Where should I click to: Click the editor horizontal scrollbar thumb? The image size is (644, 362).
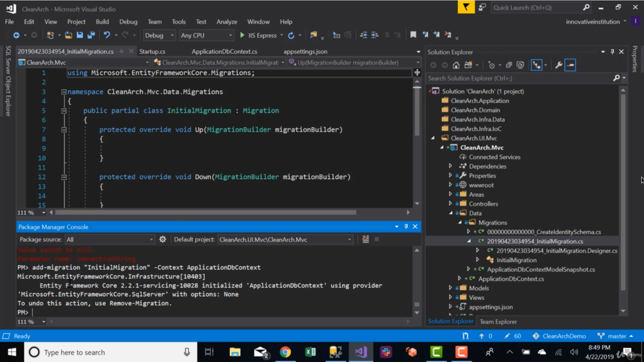coord(207,212)
